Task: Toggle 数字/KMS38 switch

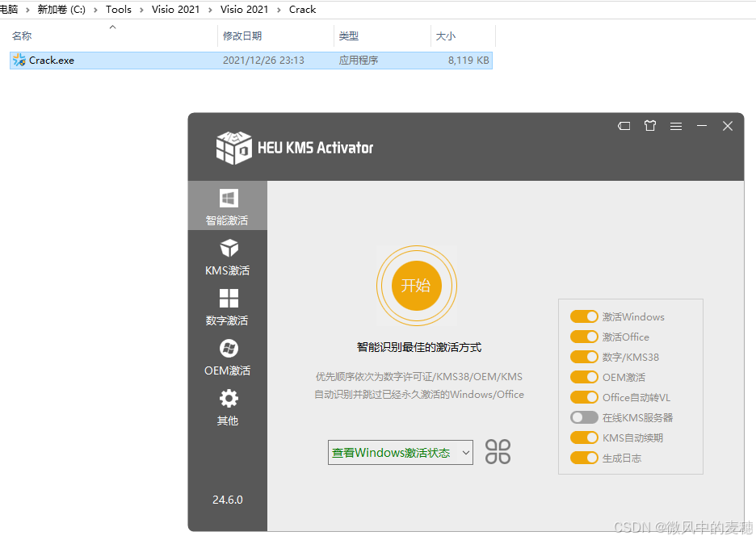Action: pyautogui.click(x=584, y=357)
